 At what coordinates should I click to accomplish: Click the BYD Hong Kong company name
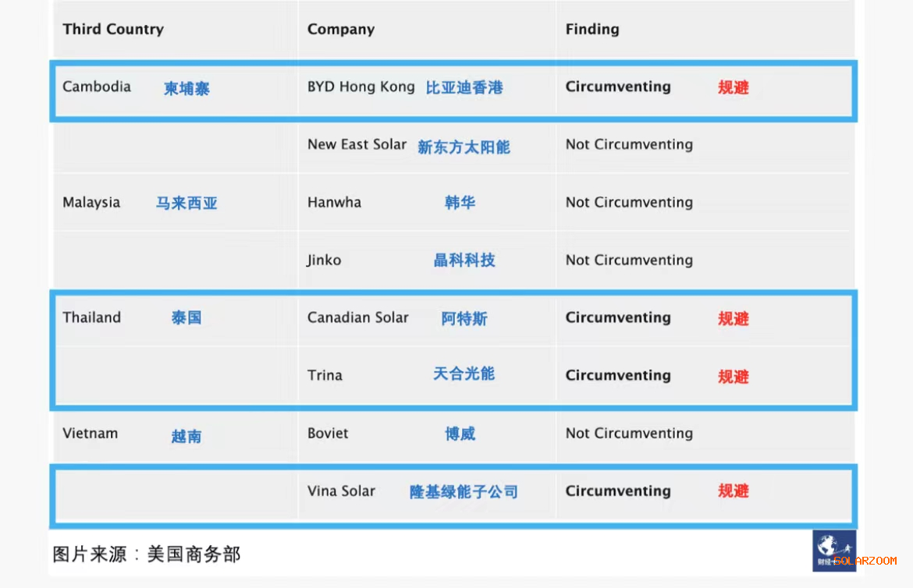(361, 87)
